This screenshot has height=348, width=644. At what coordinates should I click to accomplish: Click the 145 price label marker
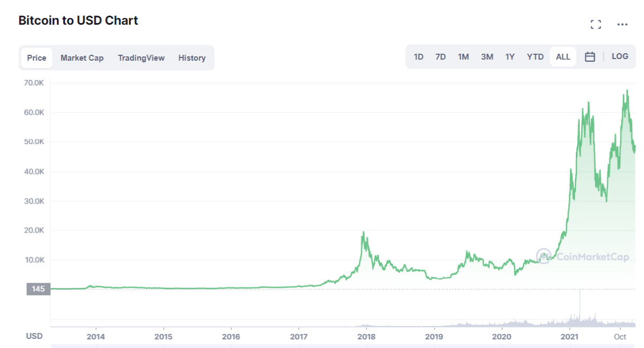(x=38, y=289)
